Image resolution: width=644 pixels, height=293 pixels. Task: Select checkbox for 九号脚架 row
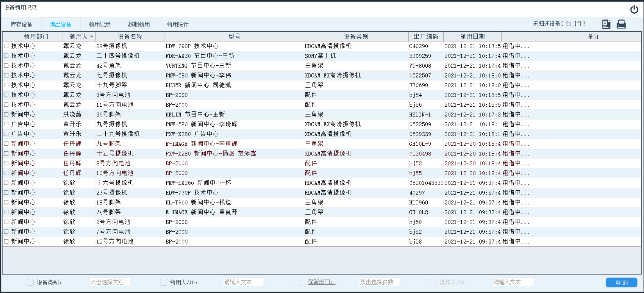coord(6,144)
